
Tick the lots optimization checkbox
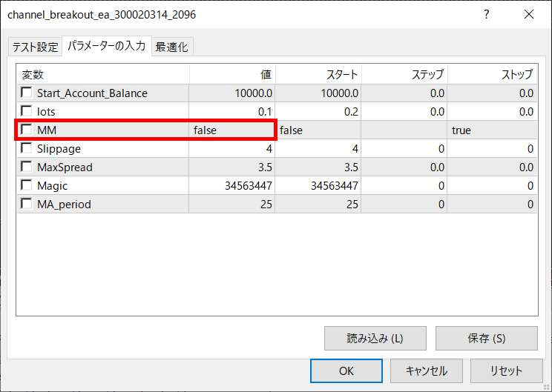[27, 111]
